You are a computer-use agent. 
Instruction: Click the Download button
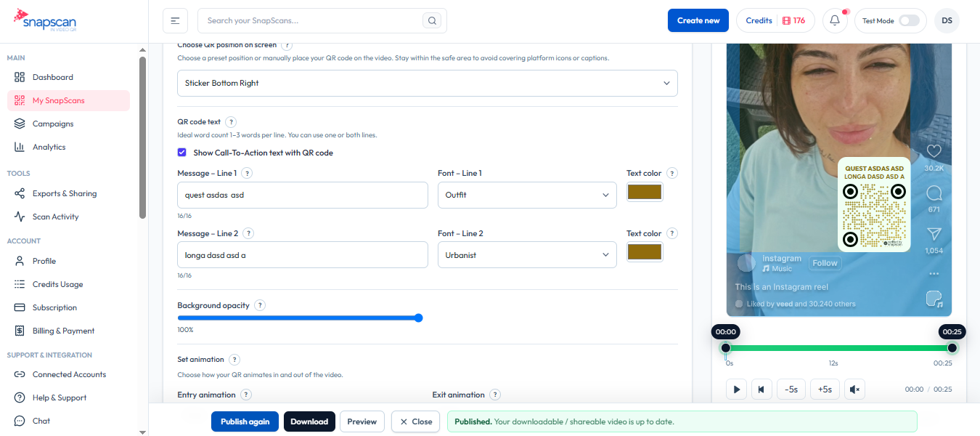[x=309, y=421]
